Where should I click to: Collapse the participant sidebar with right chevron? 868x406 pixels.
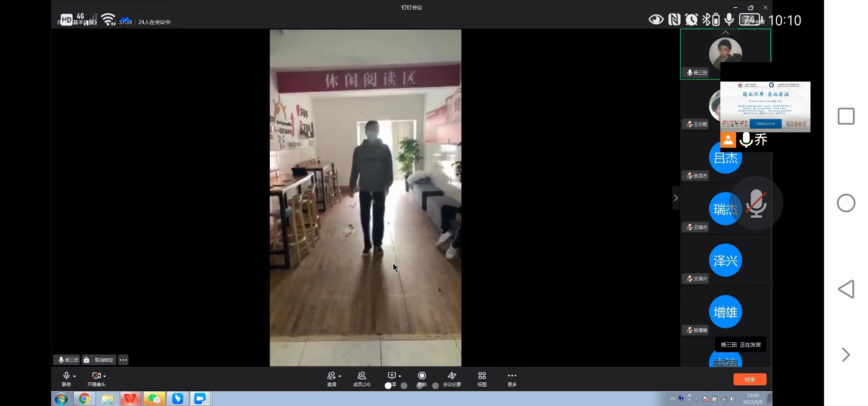point(676,198)
